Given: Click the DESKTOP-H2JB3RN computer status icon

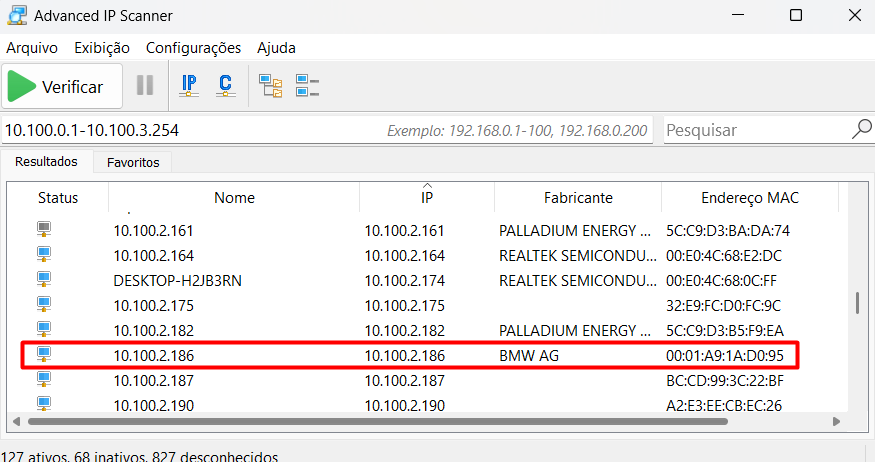Looking at the screenshot, I should pyautogui.click(x=44, y=279).
